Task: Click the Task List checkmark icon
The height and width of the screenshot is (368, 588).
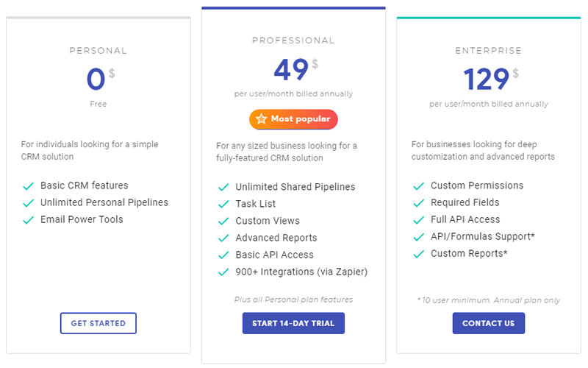Action: 223,204
